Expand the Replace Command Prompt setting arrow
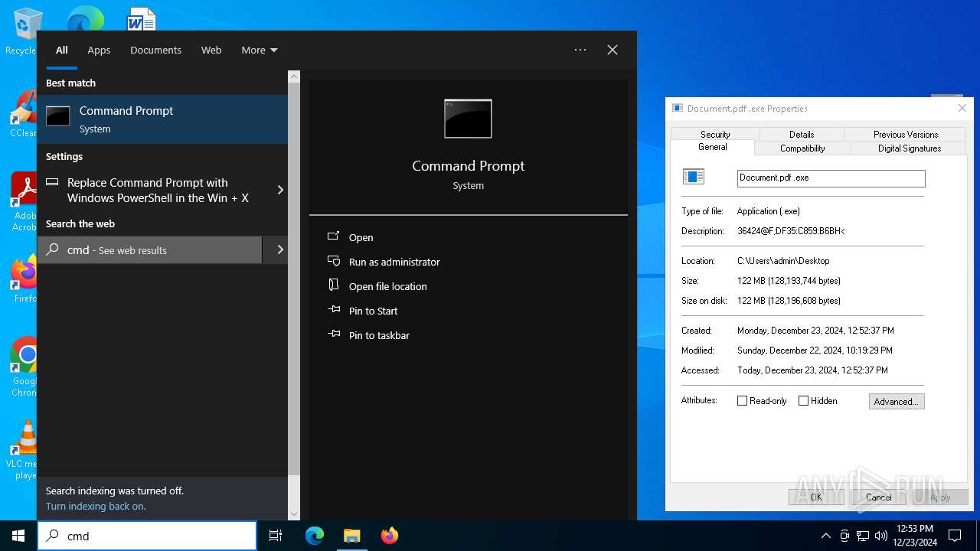This screenshot has height=551, width=980. (280, 190)
